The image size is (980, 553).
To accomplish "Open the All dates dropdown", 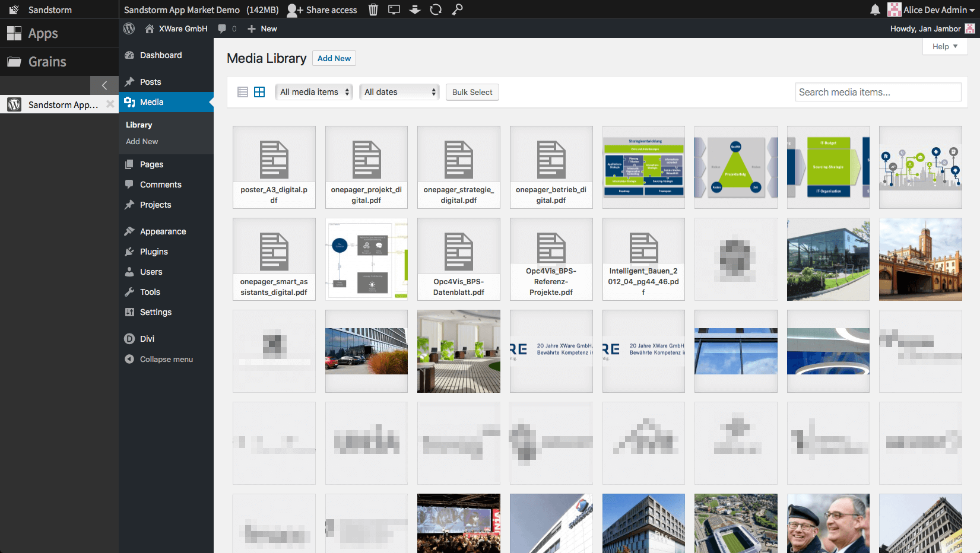I will (x=399, y=92).
